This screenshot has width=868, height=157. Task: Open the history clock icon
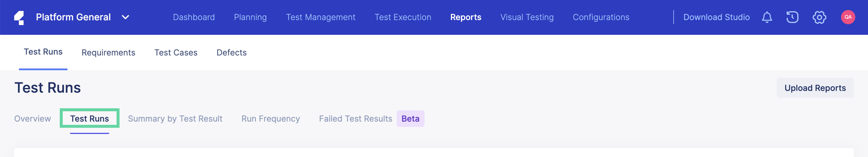pos(792,17)
